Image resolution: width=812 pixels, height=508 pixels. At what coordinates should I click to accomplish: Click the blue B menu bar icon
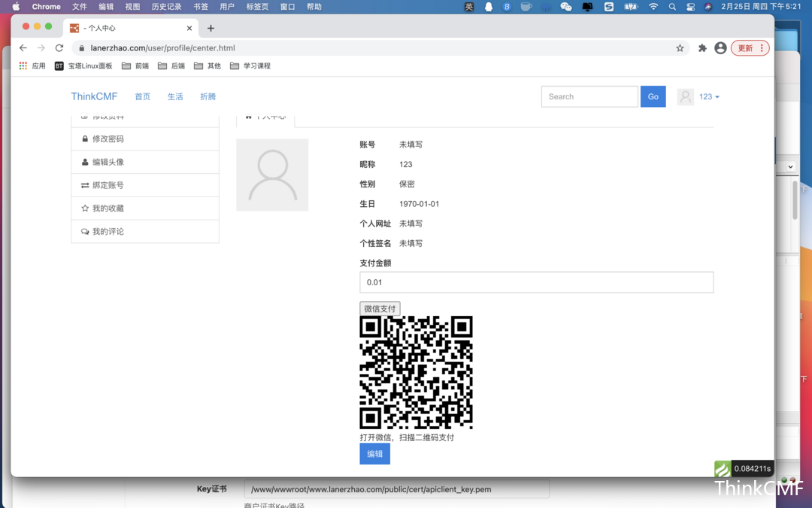pos(507,7)
